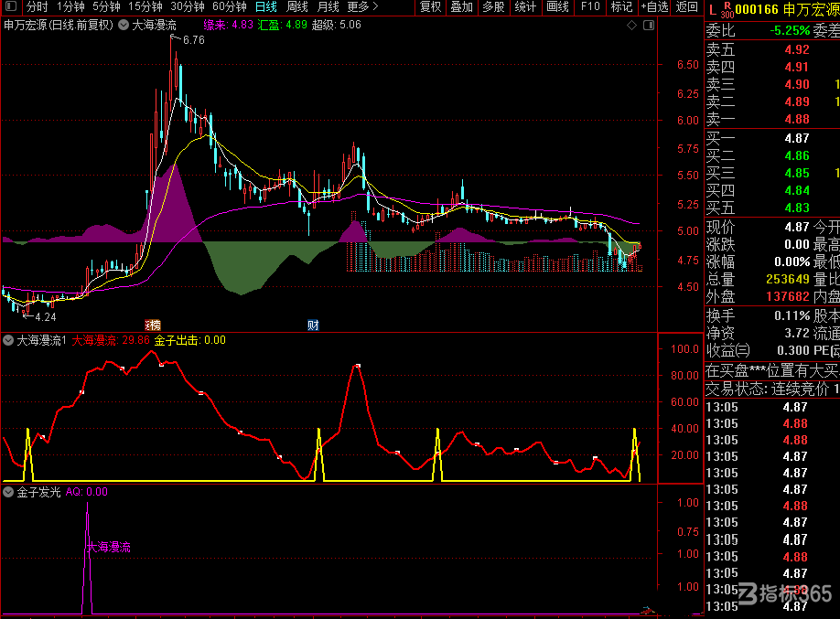Select the 1分钟 period tab
Image resolution: width=840 pixels, height=619 pixels.
70,7
